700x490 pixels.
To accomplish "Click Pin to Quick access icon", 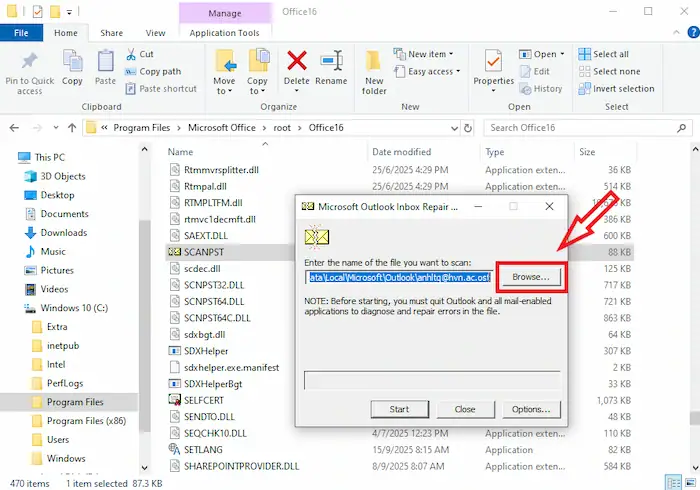I will pos(29,61).
